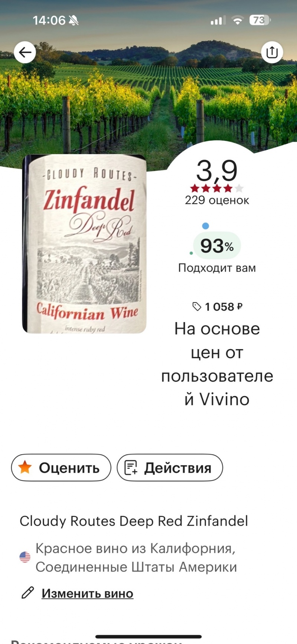Viewport: 297px width, 644px height.
Task: Tap the back arrow button
Action: point(25,52)
